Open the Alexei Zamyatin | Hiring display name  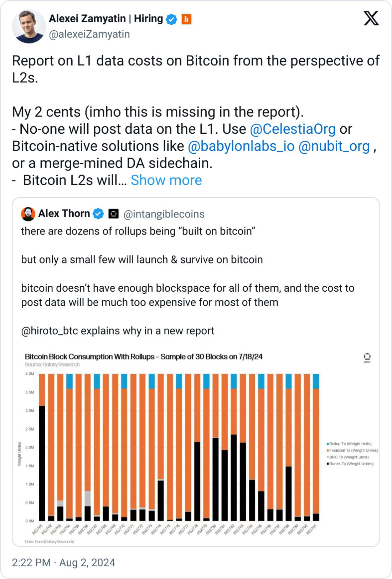(x=106, y=19)
